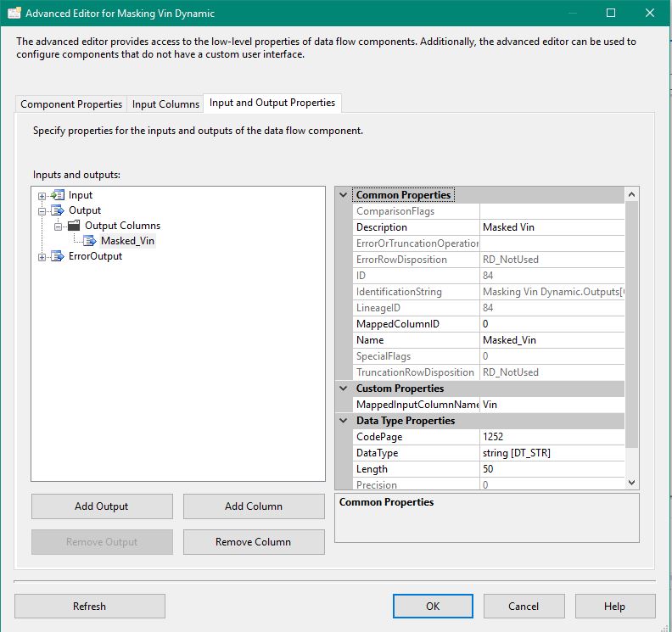The image size is (672, 632).
Task: Edit the MappedInputColumnName value Vin
Action: click(x=552, y=405)
